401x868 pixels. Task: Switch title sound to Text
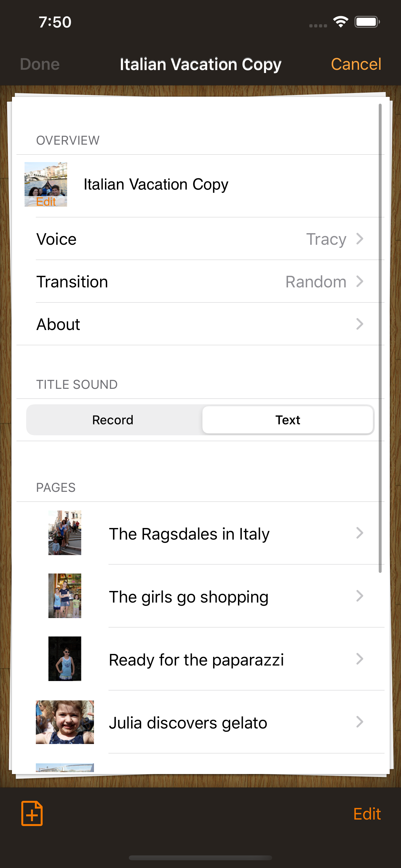288,420
